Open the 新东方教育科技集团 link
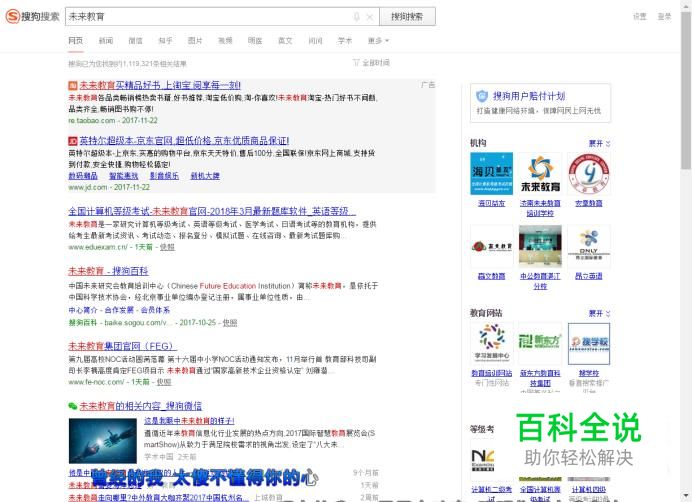The height and width of the screenshot is (502, 692). coord(540,378)
